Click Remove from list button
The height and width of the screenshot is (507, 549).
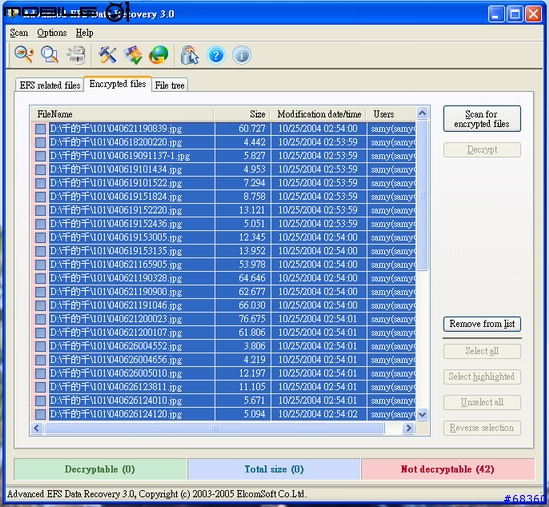pos(482,324)
